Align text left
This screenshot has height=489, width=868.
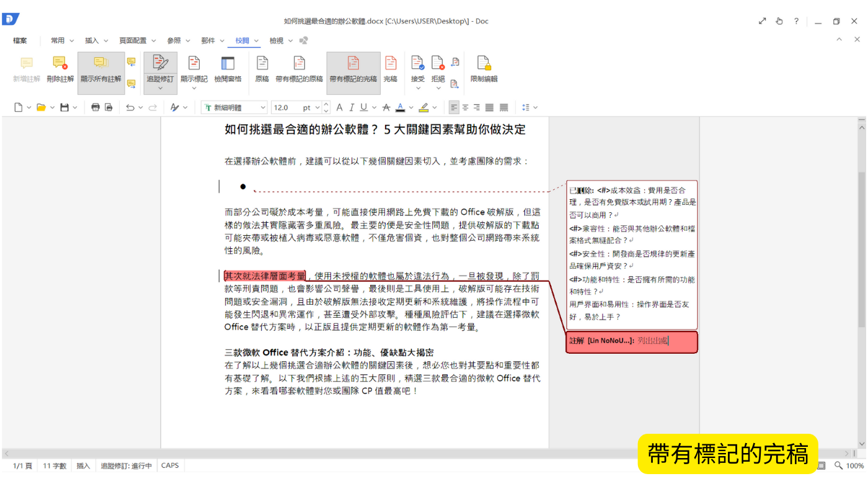(454, 107)
